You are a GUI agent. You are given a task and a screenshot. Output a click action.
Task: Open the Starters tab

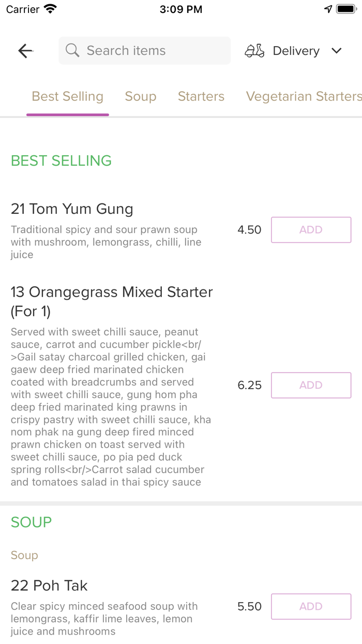click(201, 96)
